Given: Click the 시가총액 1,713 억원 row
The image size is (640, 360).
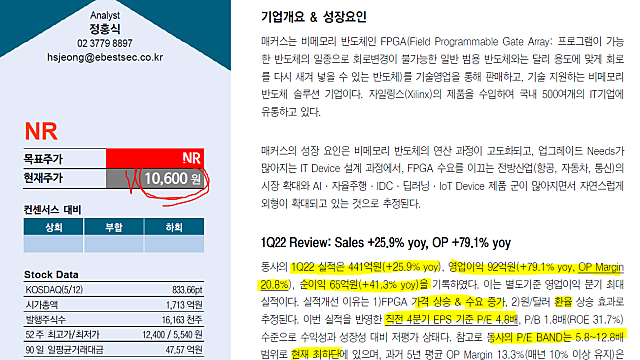Looking at the screenshot, I should [x=114, y=305].
